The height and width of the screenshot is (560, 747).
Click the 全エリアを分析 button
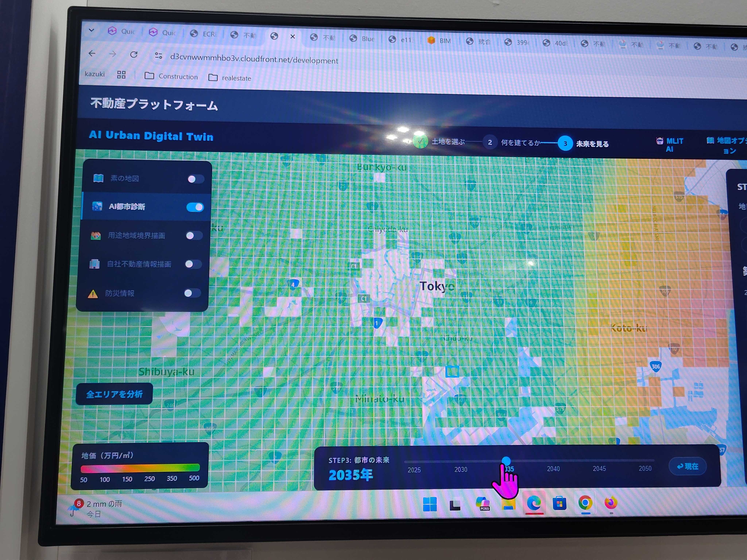tap(115, 394)
